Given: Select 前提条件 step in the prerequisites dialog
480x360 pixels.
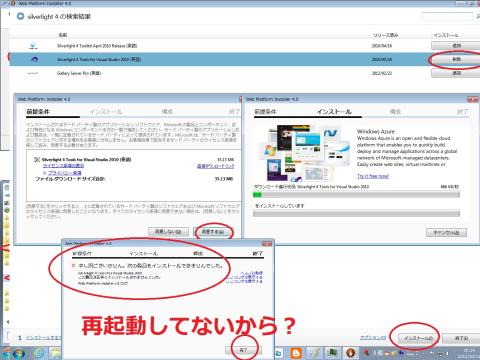Looking at the screenshot, I should pos(38,112).
